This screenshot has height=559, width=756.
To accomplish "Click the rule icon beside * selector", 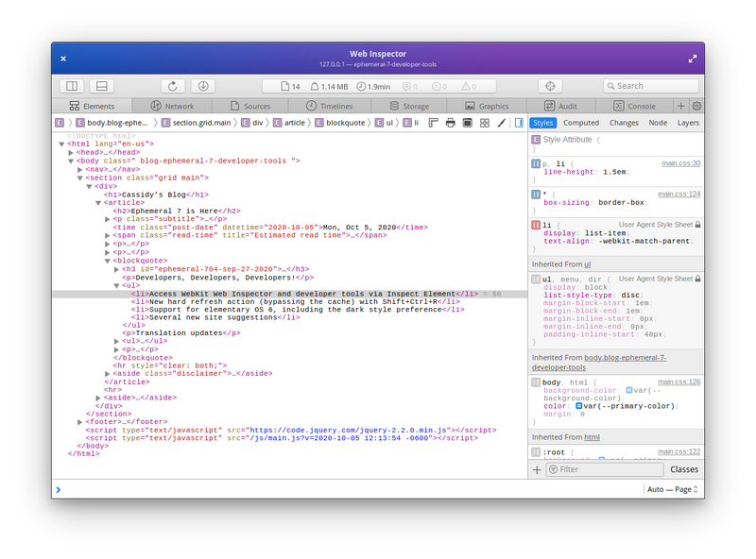I will [x=536, y=195].
